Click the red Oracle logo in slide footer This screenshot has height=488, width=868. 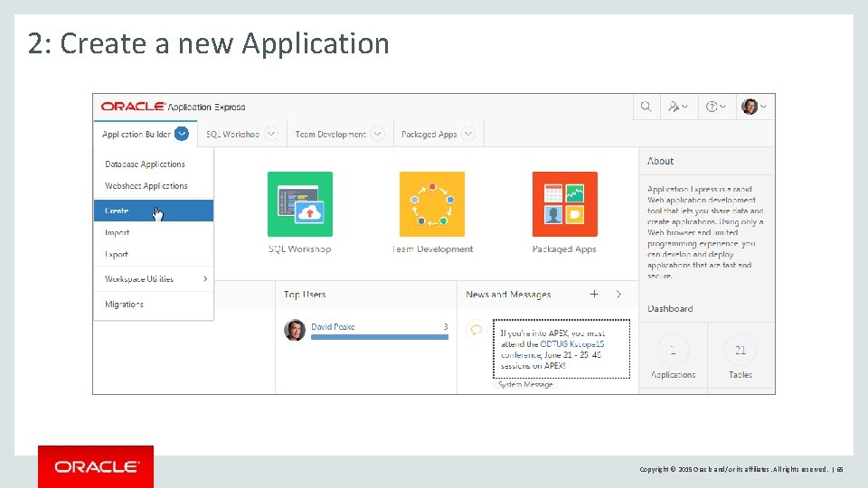(96, 466)
